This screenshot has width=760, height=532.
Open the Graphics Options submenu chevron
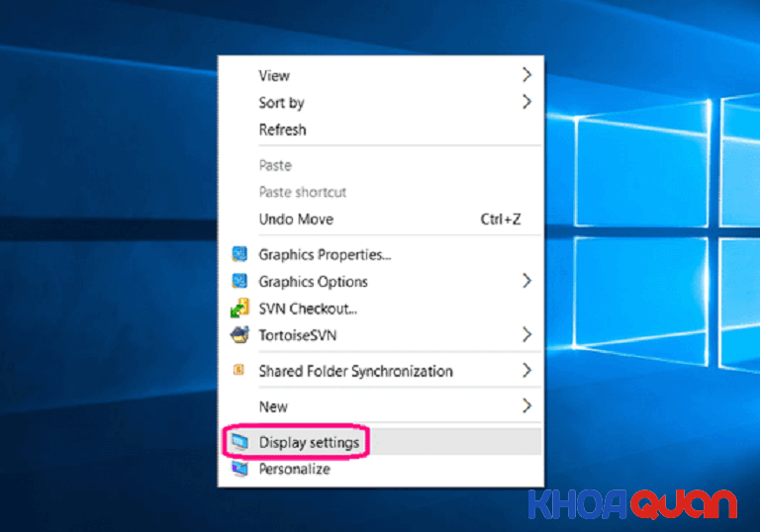pos(526,281)
